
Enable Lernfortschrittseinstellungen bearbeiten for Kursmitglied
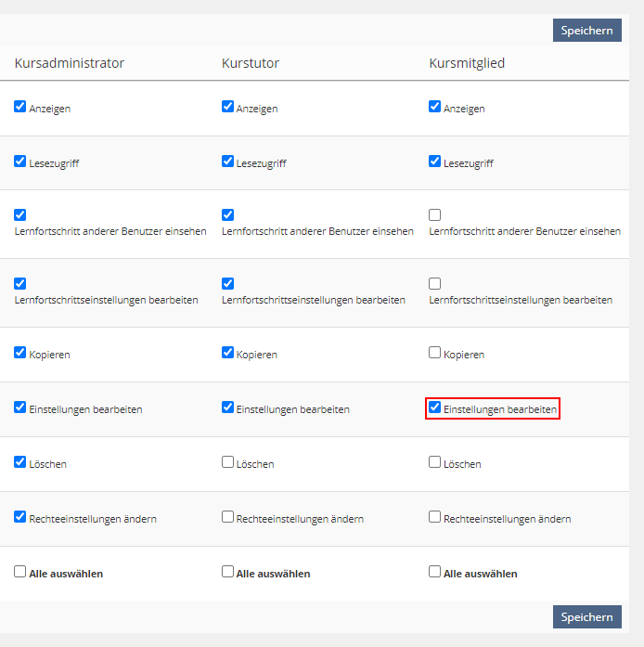click(434, 284)
